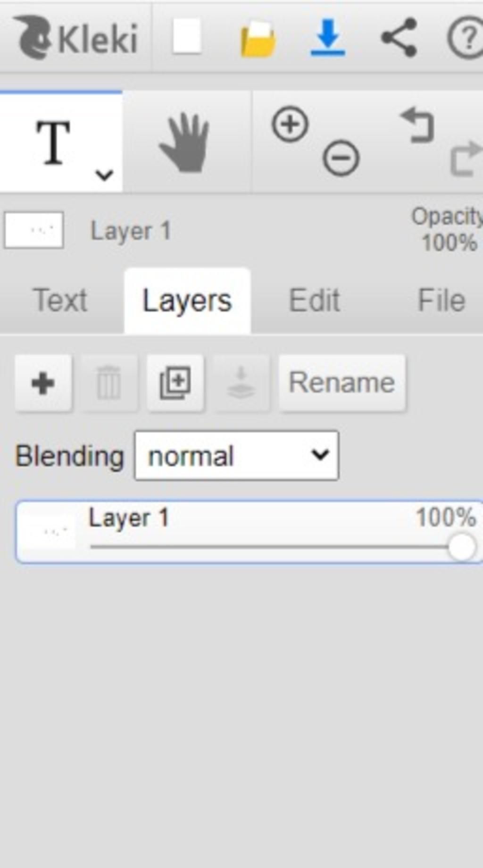Zoom out with the minus magnifier
This screenshot has height=868, width=483.
click(x=341, y=158)
